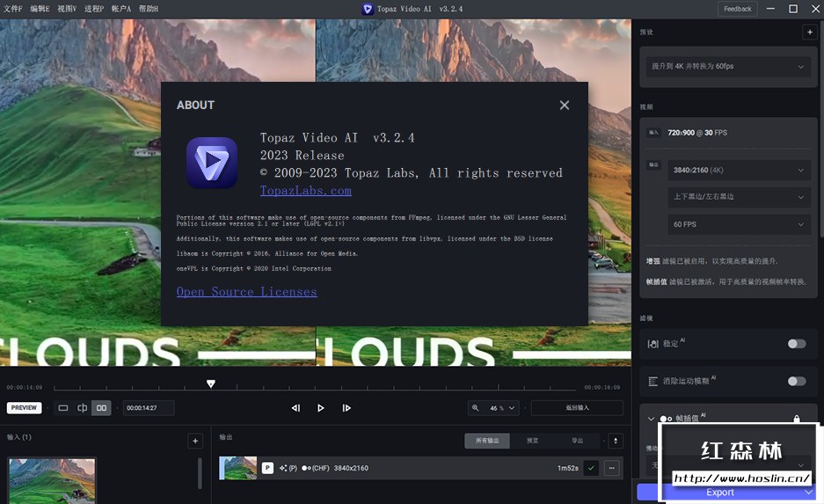Click the 1m52s duration text
Image resolution: width=824 pixels, height=504 pixels.
[x=568, y=468]
